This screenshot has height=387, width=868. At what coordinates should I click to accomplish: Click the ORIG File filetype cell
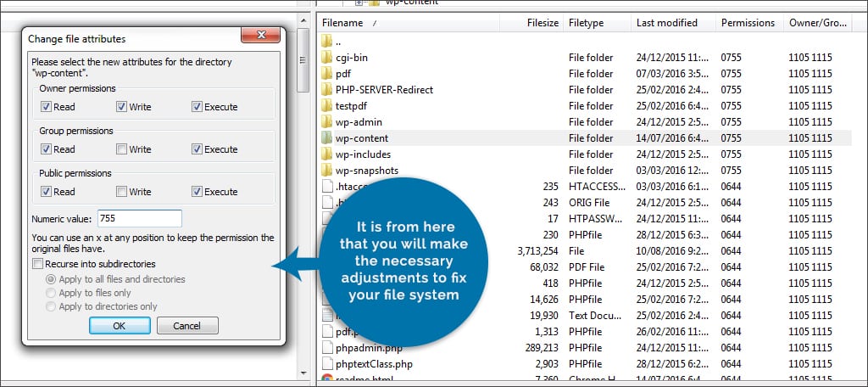pyautogui.click(x=589, y=202)
